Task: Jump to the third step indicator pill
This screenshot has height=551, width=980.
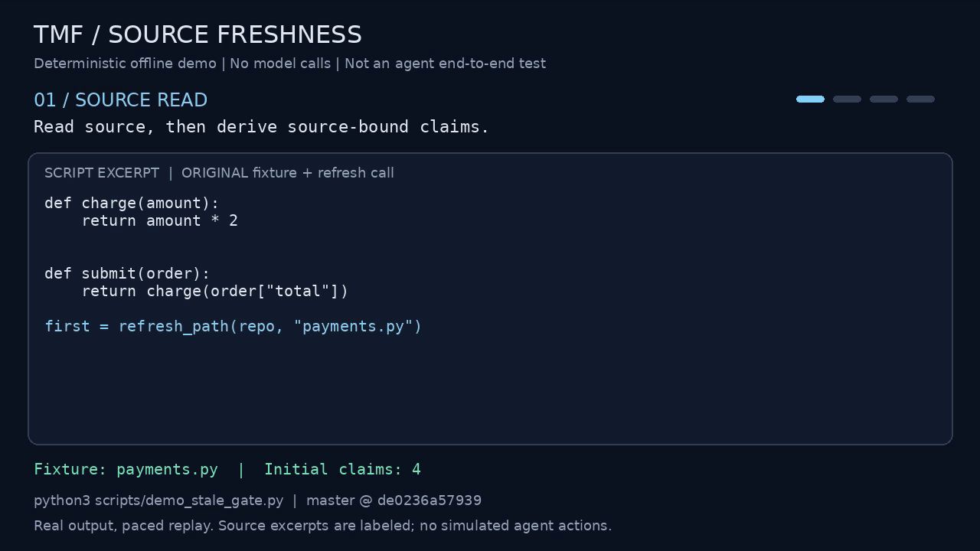Action: (x=884, y=99)
